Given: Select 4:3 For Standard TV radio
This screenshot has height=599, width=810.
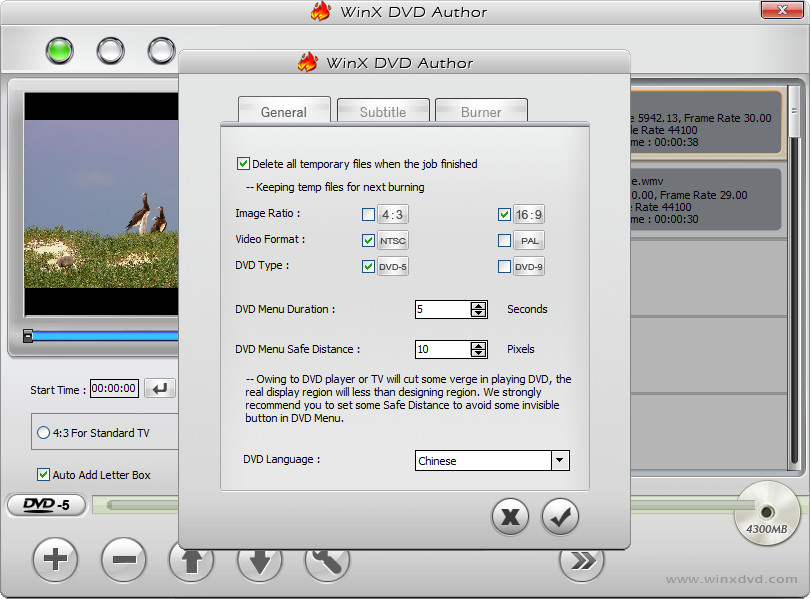Looking at the screenshot, I should (43, 433).
